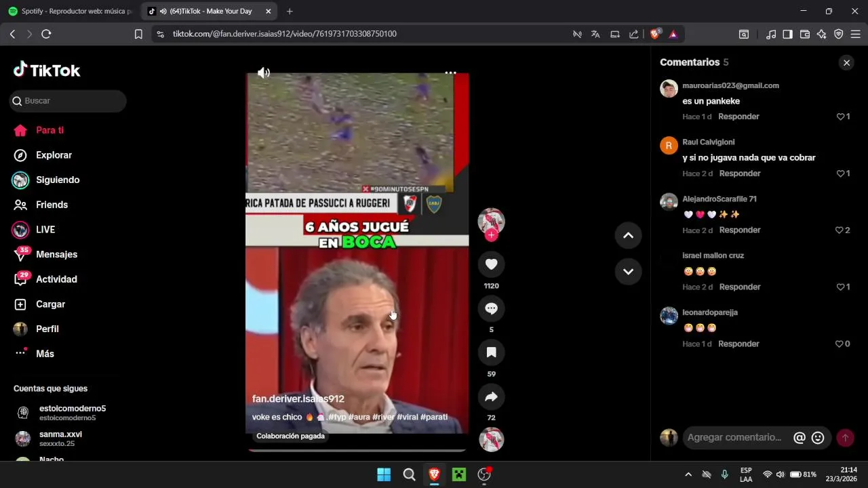Reply to israel mallon cruz's comment
The image size is (868, 488).
(740, 287)
